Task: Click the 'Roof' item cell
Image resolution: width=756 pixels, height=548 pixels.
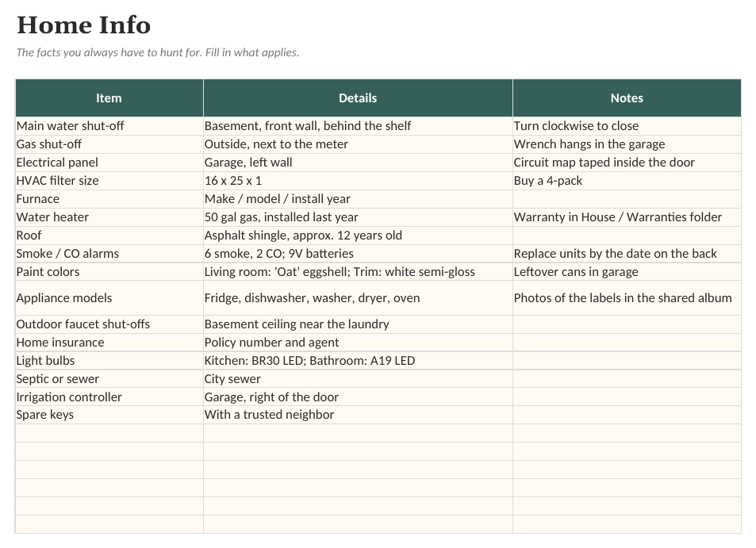Action: point(109,236)
